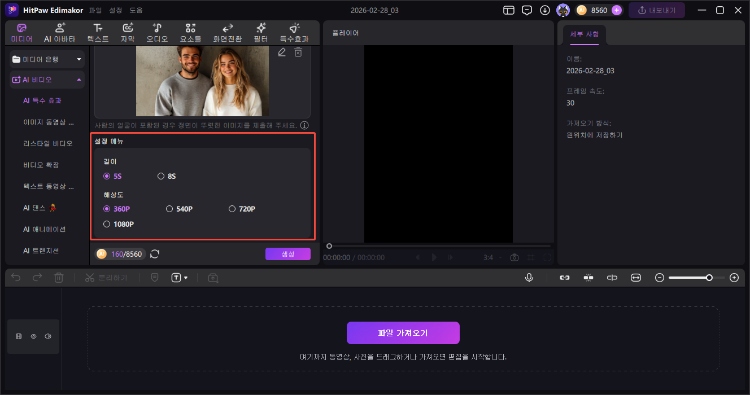The height and width of the screenshot is (395, 750).
Task: Change the layout with the layout icon
Action: (508, 10)
